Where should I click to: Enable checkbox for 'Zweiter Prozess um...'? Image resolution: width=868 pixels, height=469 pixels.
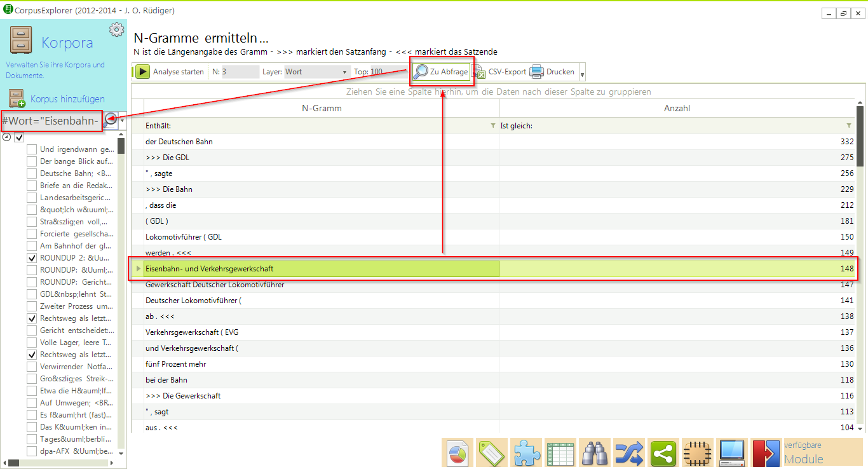(32, 306)
